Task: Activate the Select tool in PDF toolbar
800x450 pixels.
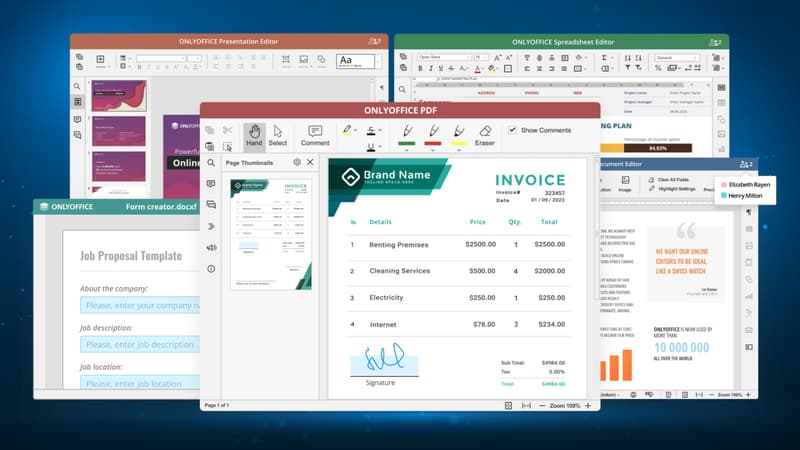Action: click(278, 136)
